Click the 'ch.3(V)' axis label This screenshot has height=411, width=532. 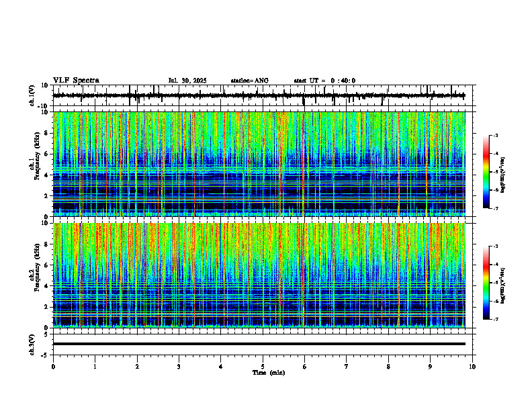point(32,345)
